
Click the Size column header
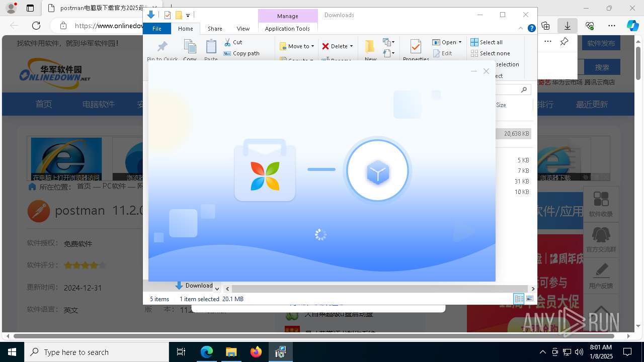click(501, 105)
